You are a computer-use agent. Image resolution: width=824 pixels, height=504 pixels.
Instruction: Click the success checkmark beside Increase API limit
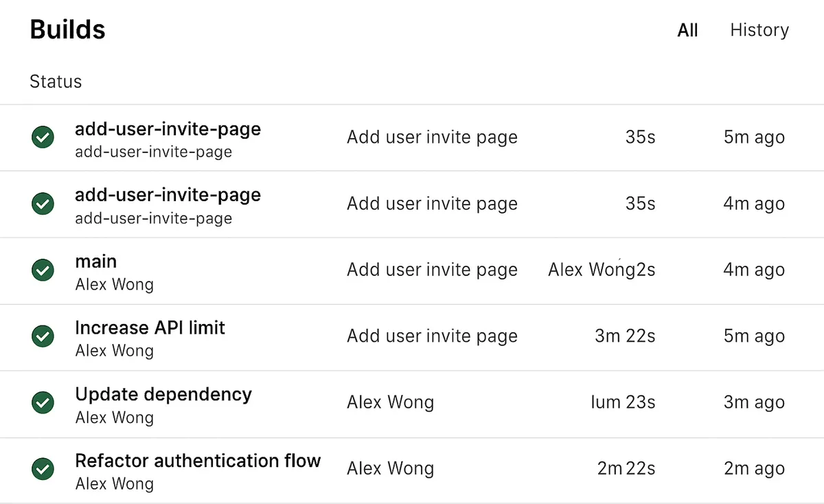43,336
